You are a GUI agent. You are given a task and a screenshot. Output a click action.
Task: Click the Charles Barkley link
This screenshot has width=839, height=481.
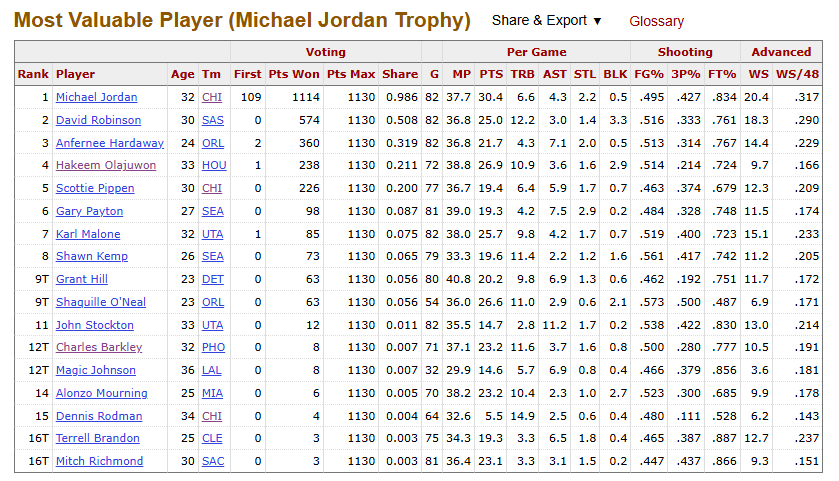(99, 347)
